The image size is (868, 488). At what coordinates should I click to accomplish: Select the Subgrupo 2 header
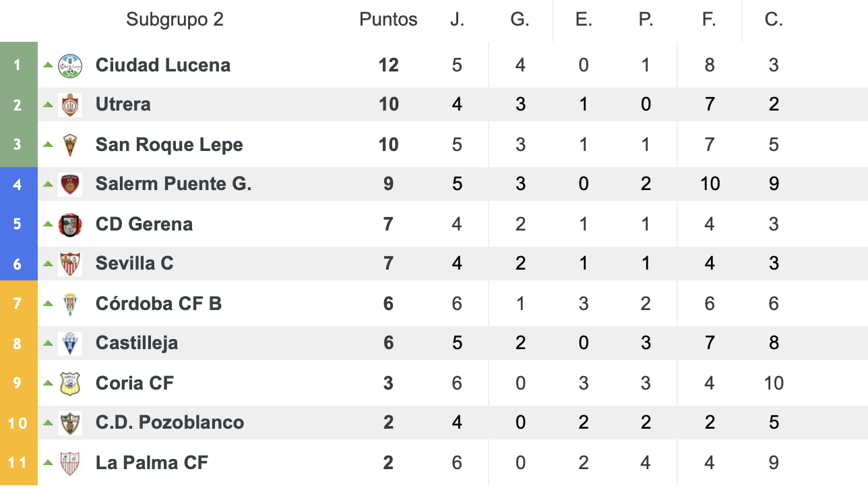(x=175, y=20)
